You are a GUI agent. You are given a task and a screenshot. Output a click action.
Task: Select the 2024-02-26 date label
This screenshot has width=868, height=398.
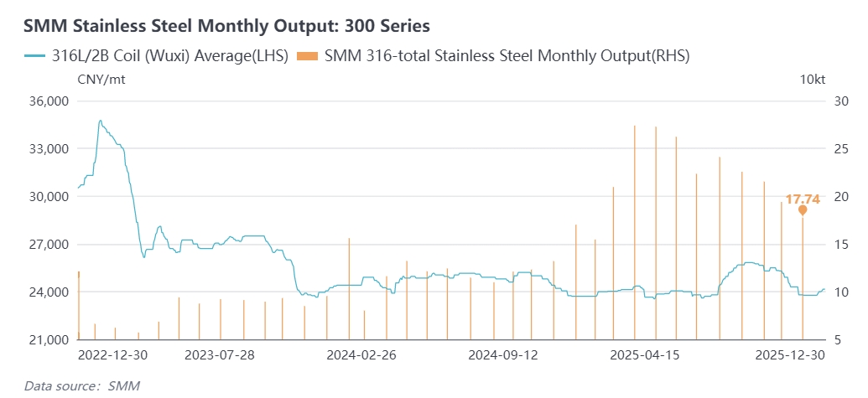[x=361, y=355]
